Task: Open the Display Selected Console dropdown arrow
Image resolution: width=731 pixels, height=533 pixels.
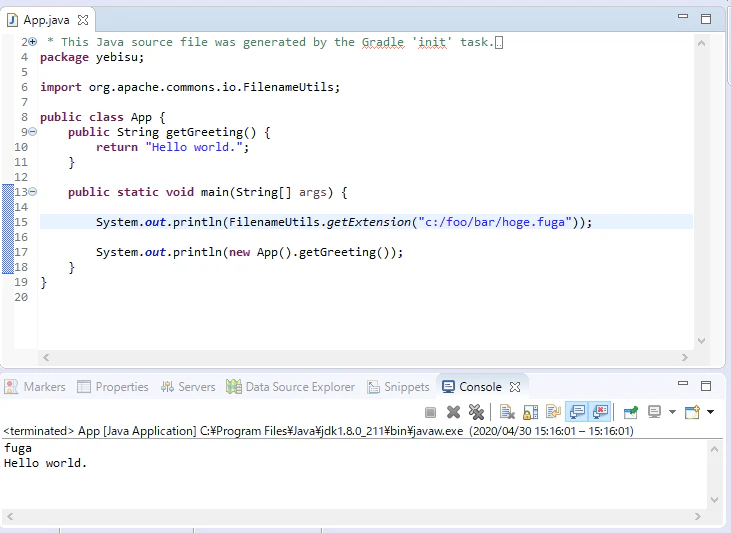Action: [672, 412]
